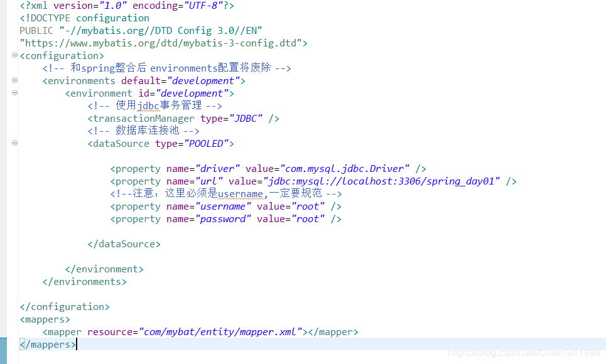
Task: Click the closing </environment> tag
Action: (x=104, y=269)
